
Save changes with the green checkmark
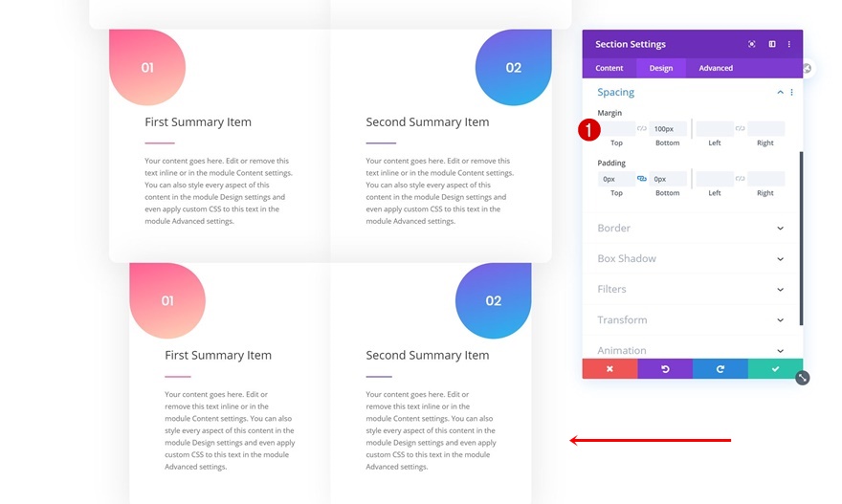tap(775, 368)
